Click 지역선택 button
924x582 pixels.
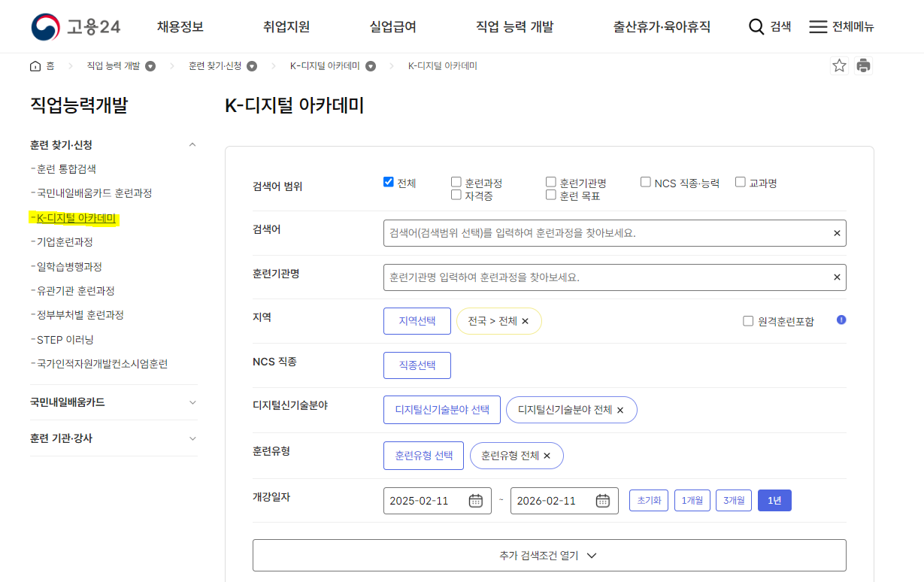(417, 321)
